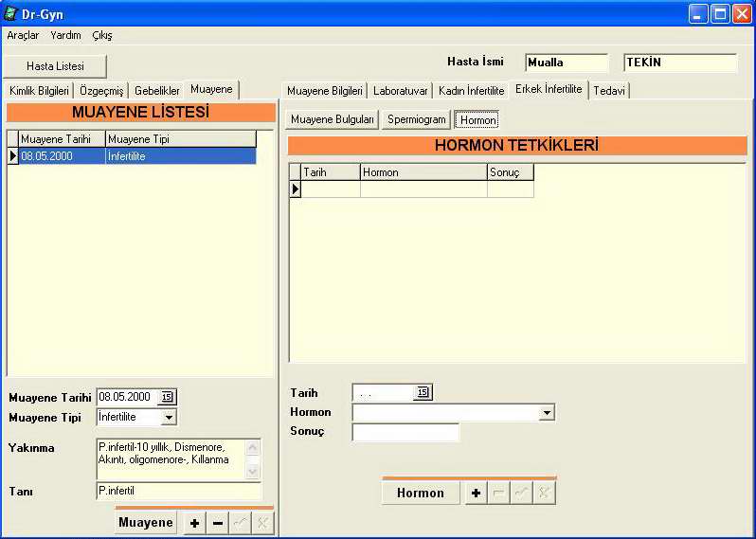Expand the Muayene Tipi dropdown
Image resolution: width=756 pixels, height=539 pixels.
click(x=168, y=417)
